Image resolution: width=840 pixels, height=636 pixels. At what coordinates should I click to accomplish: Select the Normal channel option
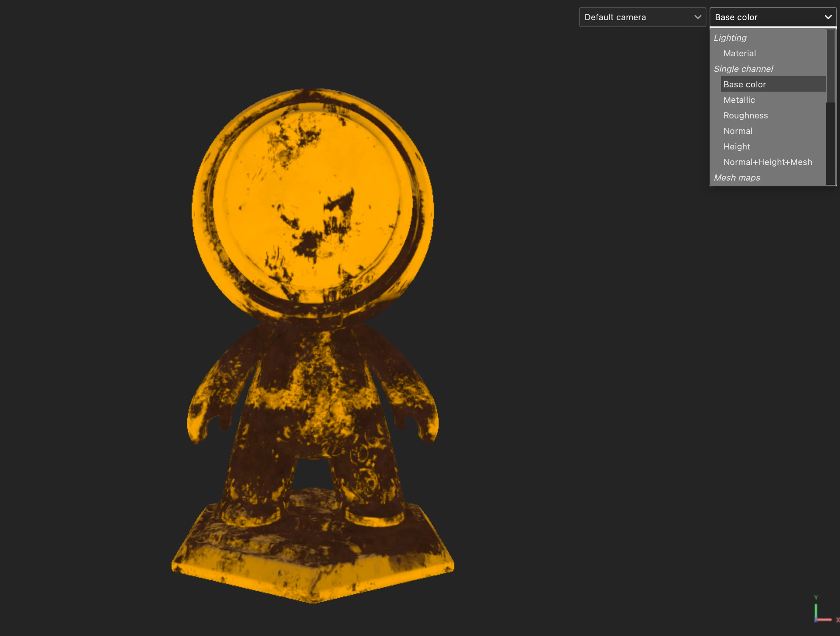[x=738, y=131]
